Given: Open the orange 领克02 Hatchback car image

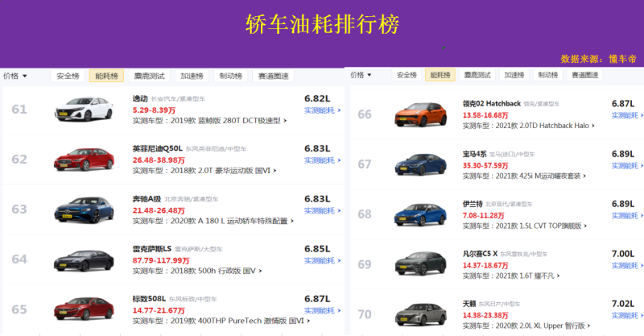Looking at the screenshot, I should coord(420,115).
